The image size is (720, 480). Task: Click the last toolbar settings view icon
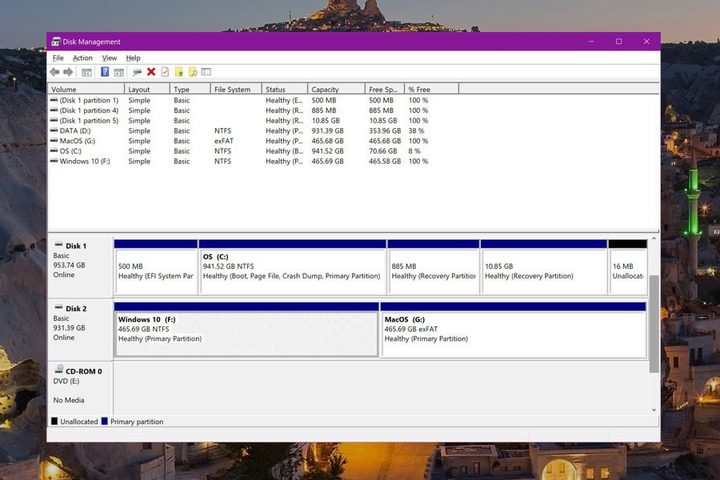pyautogui.click(x=206, y=72)
